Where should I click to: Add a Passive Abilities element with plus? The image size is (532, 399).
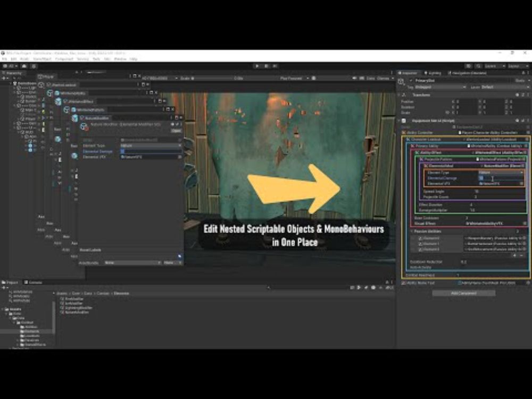514,255
